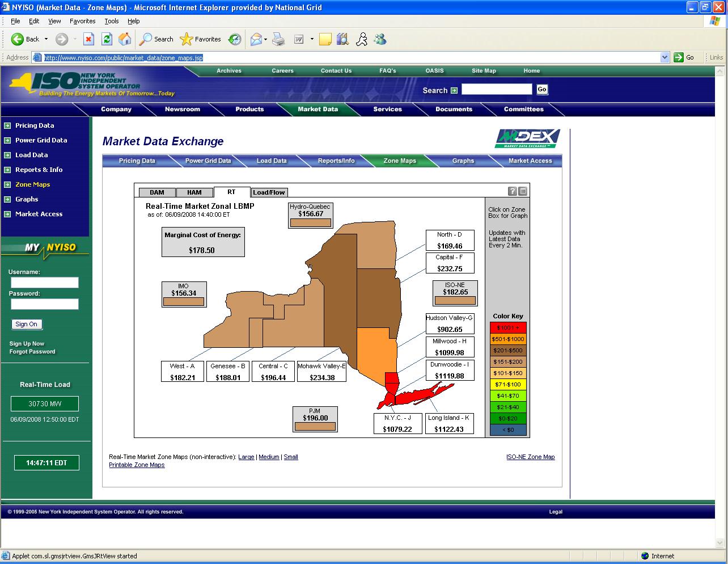Click the Long Island - K zone box
728x564 pixels.
[450, 424]
